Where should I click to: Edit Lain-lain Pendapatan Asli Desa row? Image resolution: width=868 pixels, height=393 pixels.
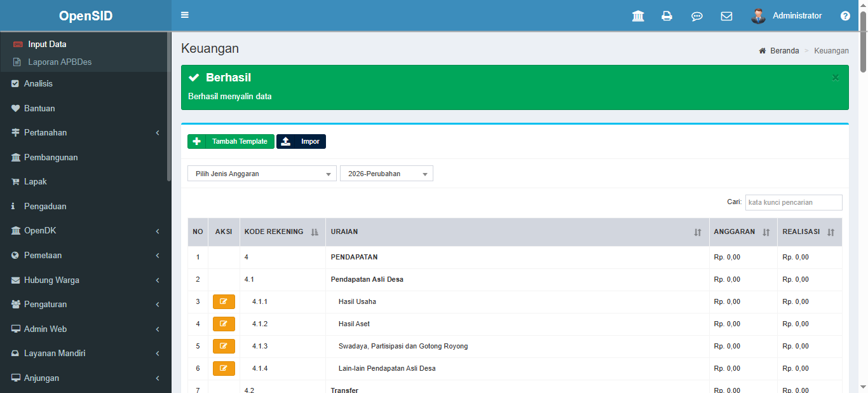click(224, 368)
